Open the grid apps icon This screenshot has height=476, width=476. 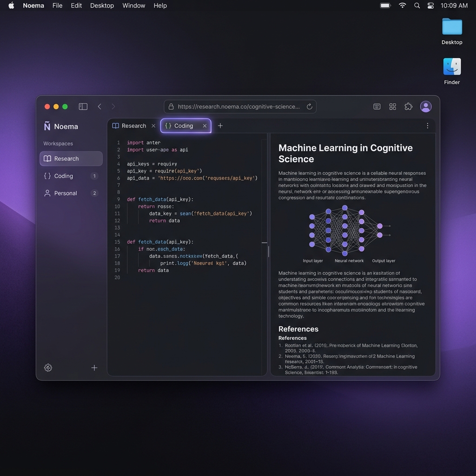click(392, 106)
